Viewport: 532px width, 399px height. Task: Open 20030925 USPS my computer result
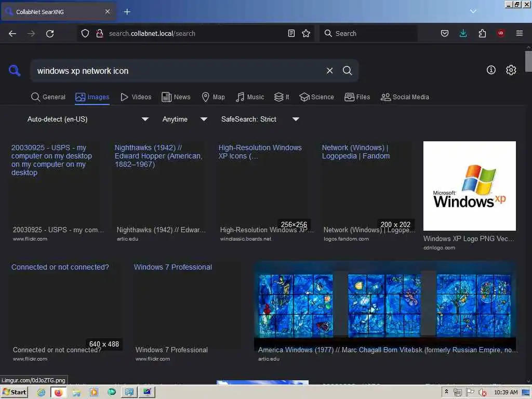[x=56, y=192]
